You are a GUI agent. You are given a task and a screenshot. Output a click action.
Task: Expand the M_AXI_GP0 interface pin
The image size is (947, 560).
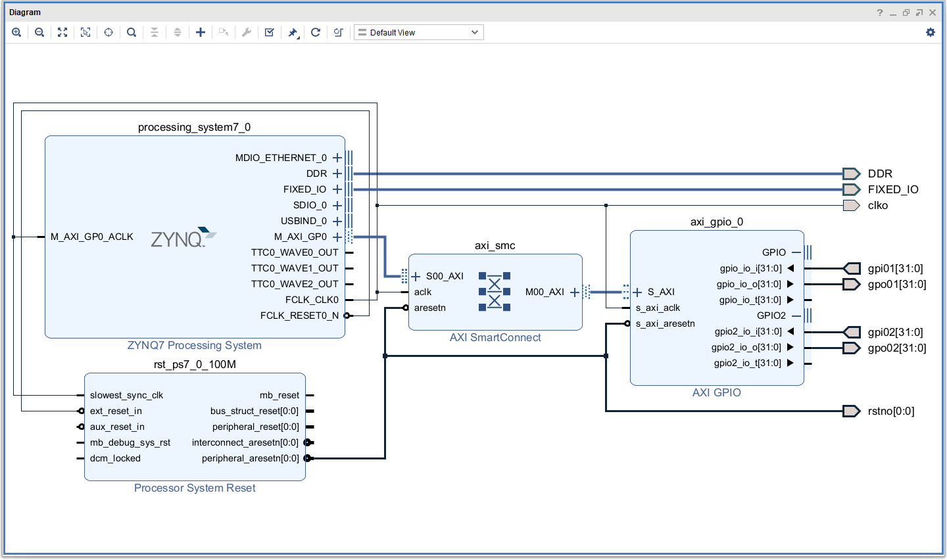pyautogui.click(x=337, y=237)
